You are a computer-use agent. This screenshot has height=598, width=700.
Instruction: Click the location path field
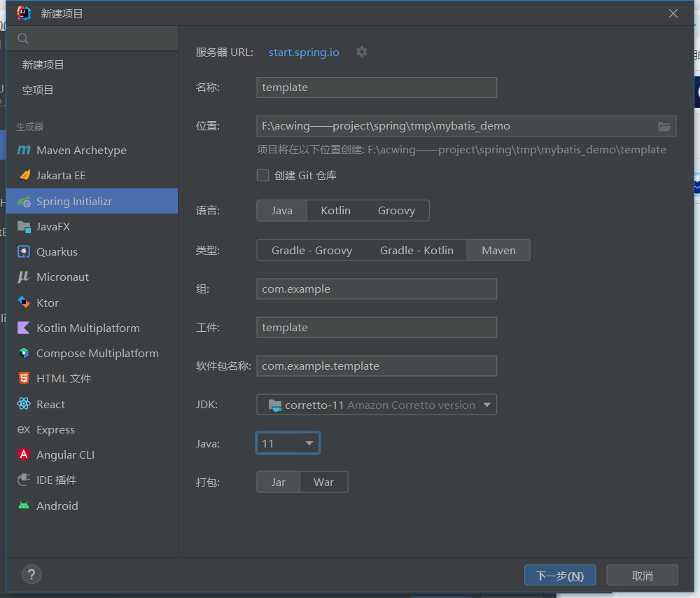click(x=466, y=126)
